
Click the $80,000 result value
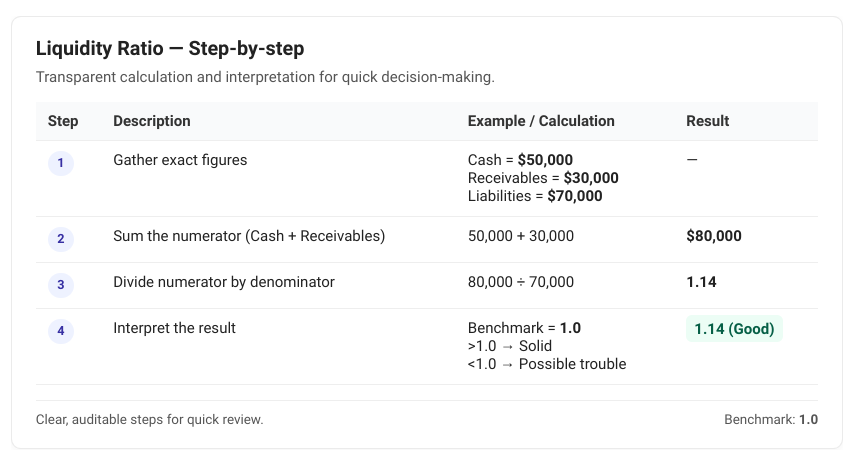pos(714,236)
